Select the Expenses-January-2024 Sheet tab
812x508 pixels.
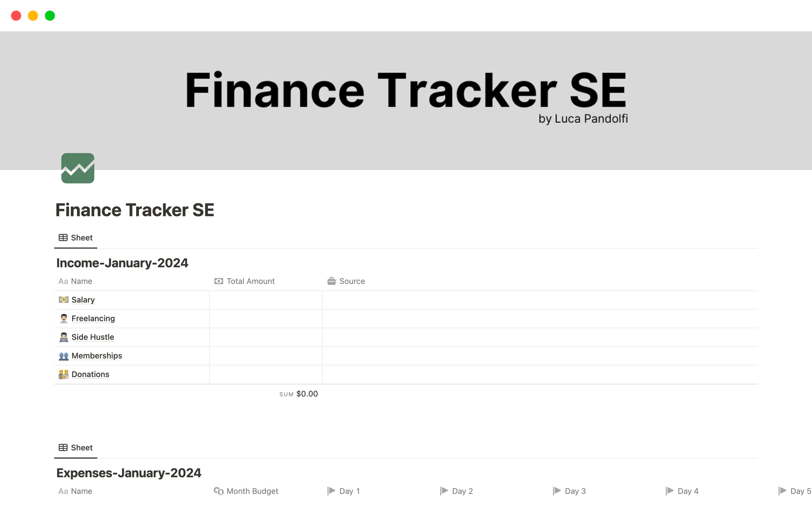tap(76, 447)
